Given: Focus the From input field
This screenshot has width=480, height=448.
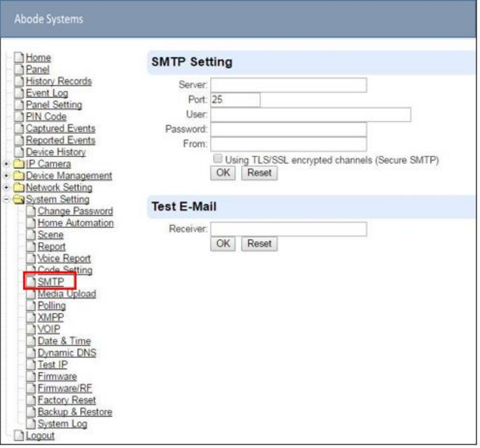Looking at the screenshot, I should click(289, 144).
